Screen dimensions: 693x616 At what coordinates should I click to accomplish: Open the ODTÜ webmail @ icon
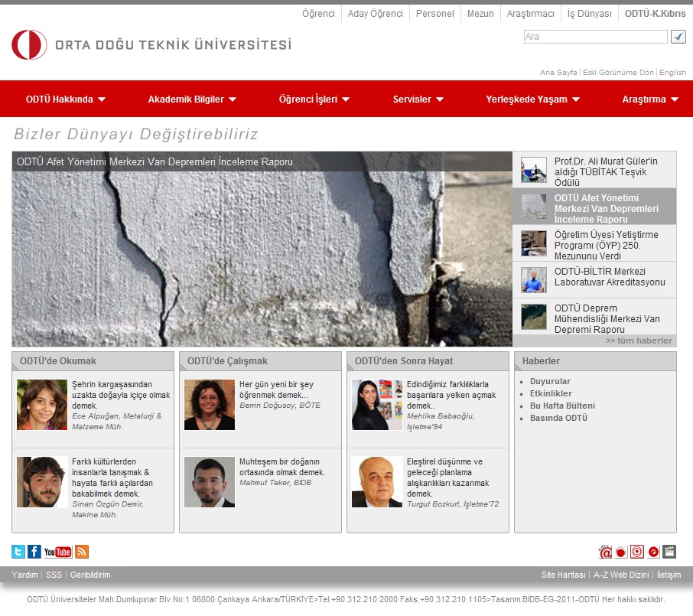click(x=605, y=552)
